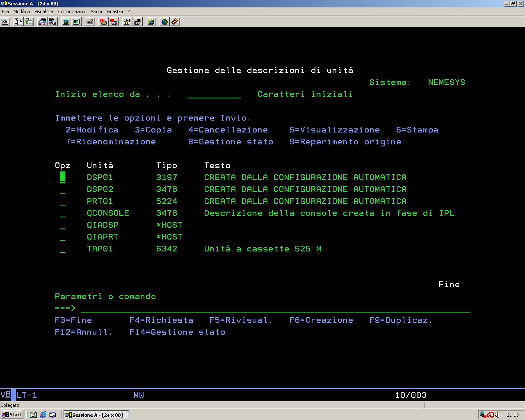Open the ? help menu
The image size is (525, 420).
[128, 11]
